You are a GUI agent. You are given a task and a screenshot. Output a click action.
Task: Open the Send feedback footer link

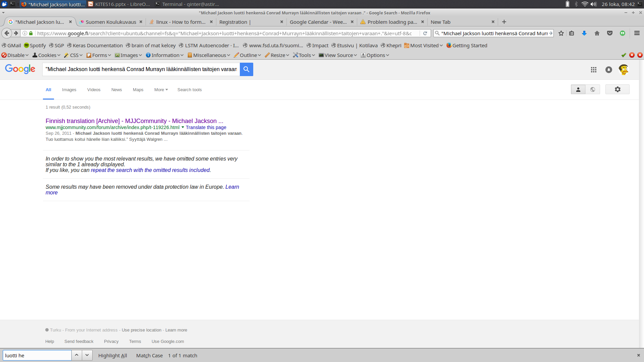[79, 341]
